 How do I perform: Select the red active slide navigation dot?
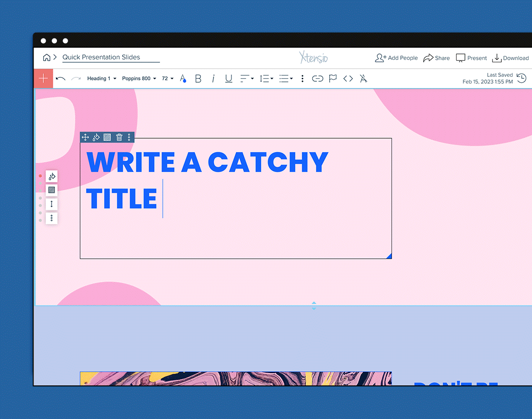click(x=40, y=176)
